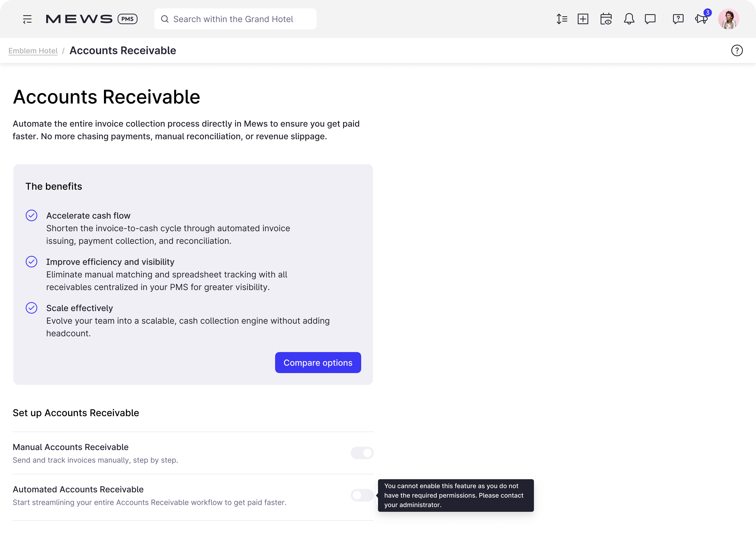
Task: Click the sort list icon in header
Action: (562, 19)
